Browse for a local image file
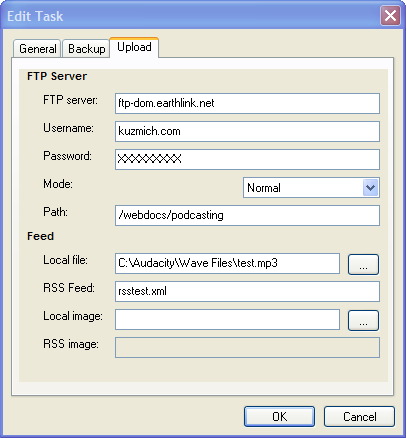Image resolution: width=407 pixels, height=438 pixels. 363,321
